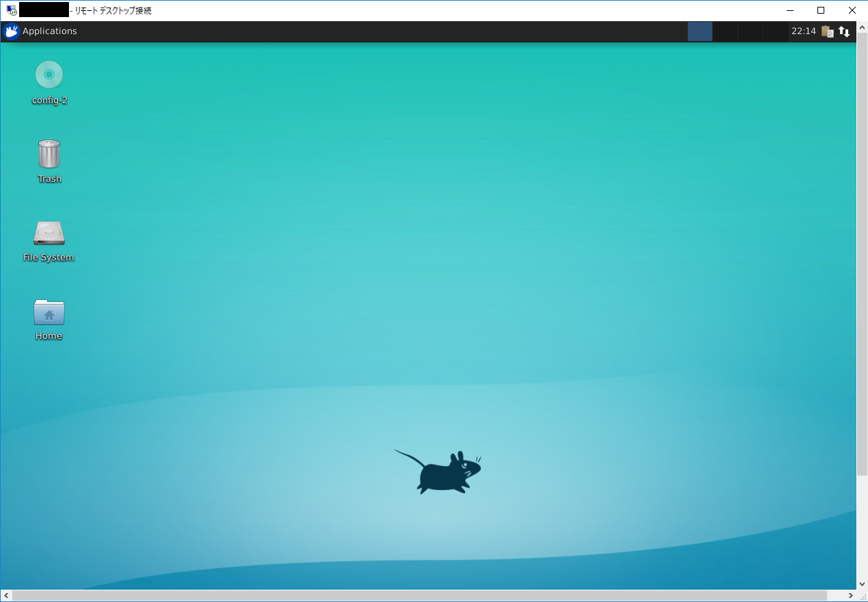Screen dimensions: 868x602
Task: Select the File System drive icon
Action: coord(49,233)
